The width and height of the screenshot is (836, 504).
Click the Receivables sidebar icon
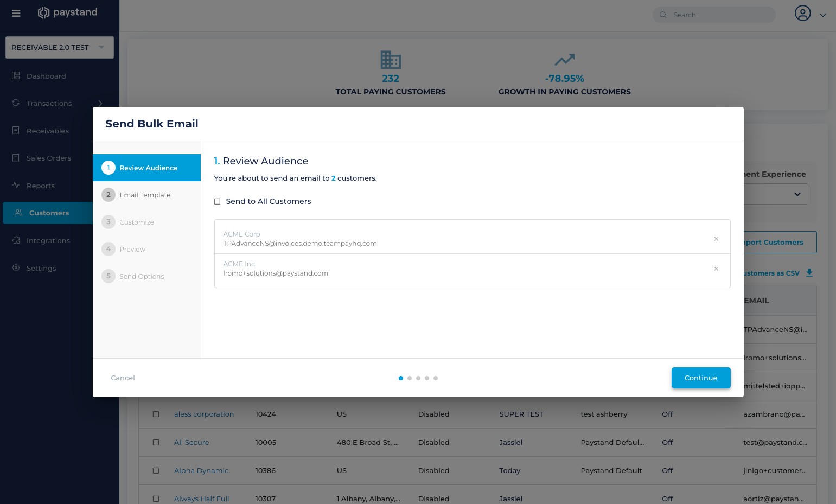(x=16, y=130)
